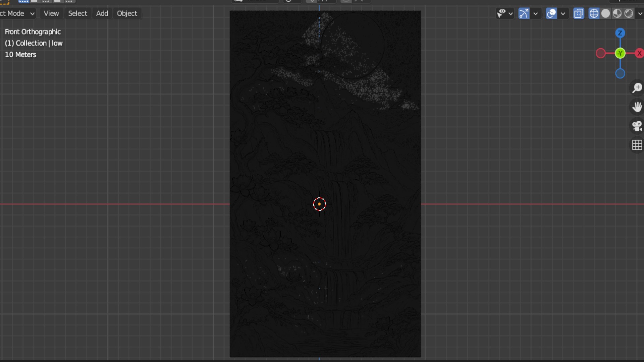The height and width of the screenshot is (362, 644).
Task: Toggle the camera view icon
Action: pyautogui.click(x=637, y=126)
